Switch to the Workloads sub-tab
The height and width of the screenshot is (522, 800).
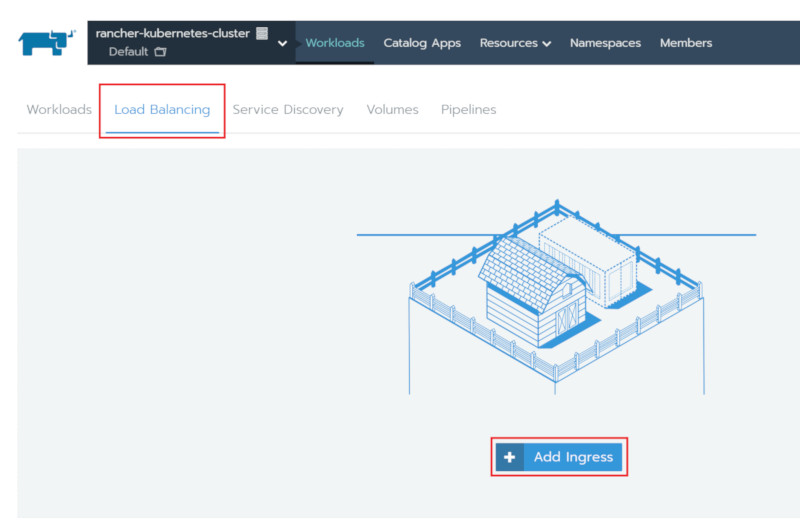coord(59,109)
